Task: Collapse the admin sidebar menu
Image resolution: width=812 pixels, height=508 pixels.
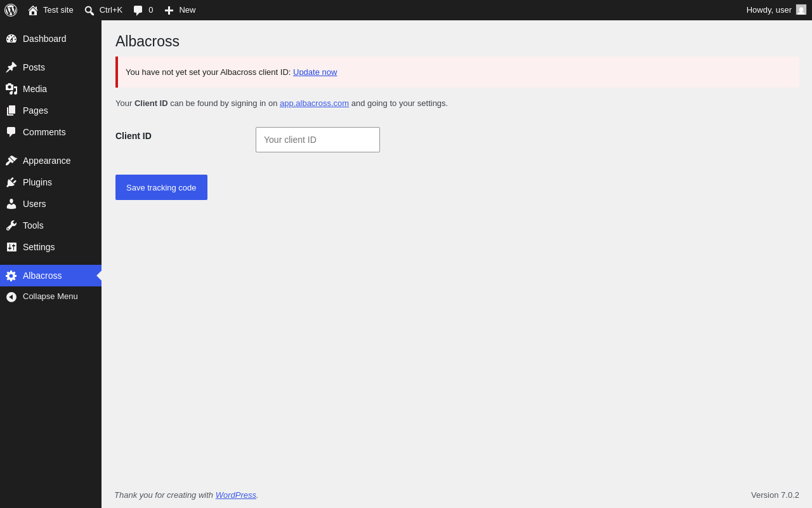Action: click(x=51, y=297)
